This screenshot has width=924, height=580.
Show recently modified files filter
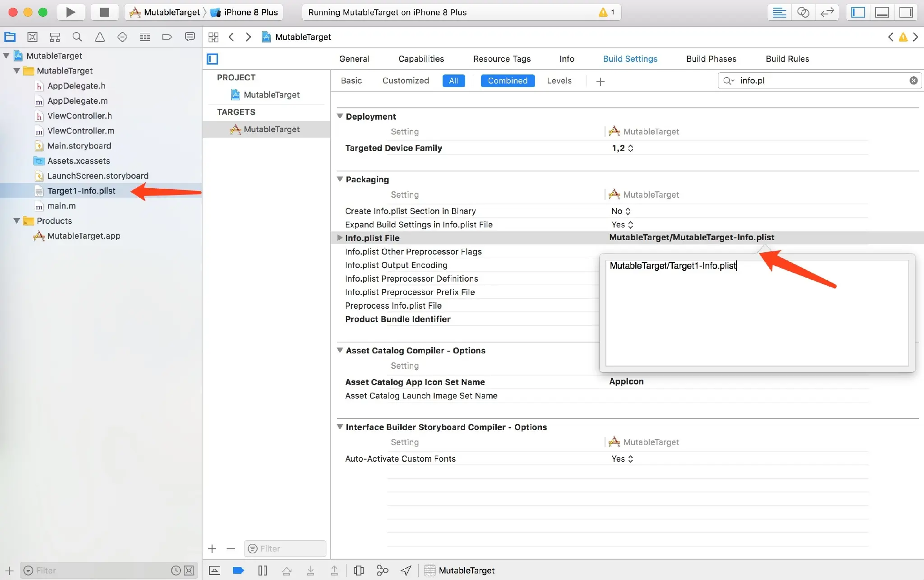(176, 571)
